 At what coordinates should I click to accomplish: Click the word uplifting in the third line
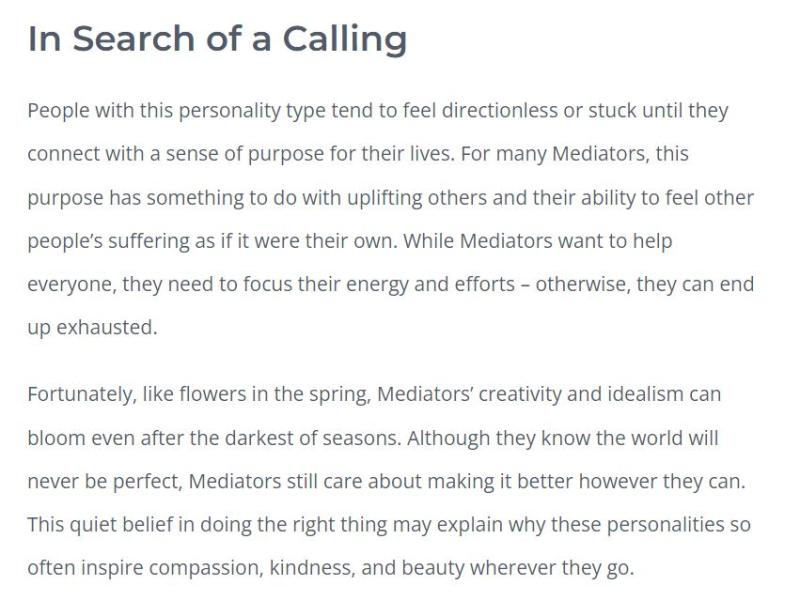tap(385, 198)
